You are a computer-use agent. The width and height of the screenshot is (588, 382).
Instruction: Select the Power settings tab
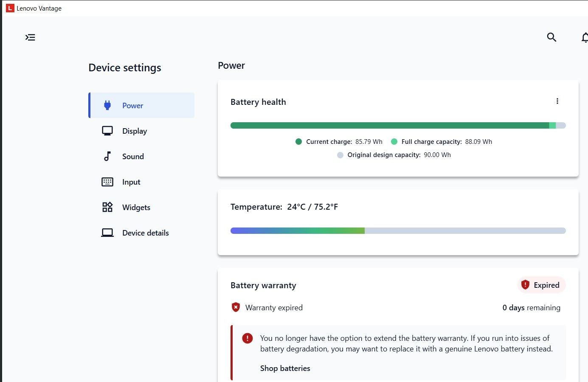(x=141, y=105)
